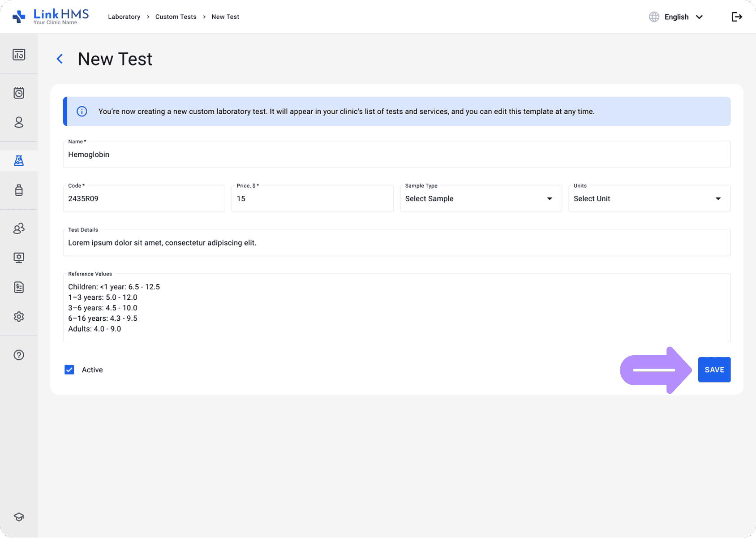This screenshot has width=756, height=538.
Task: Open the Pharmacy medication icon
Action: [19, 190]
